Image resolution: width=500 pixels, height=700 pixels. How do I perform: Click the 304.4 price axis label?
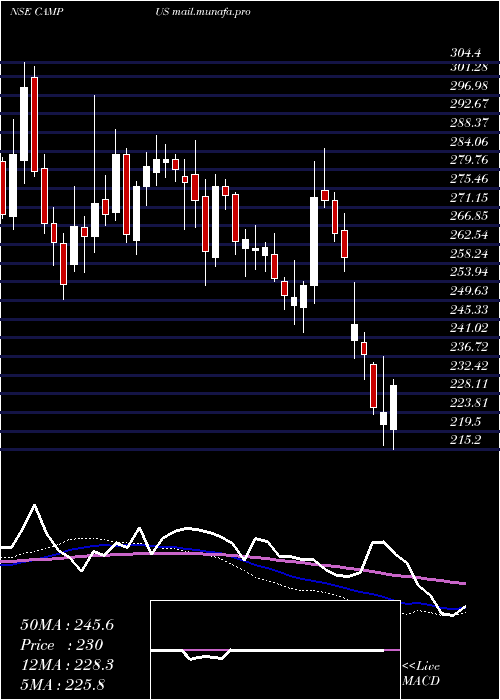[466, 53]
